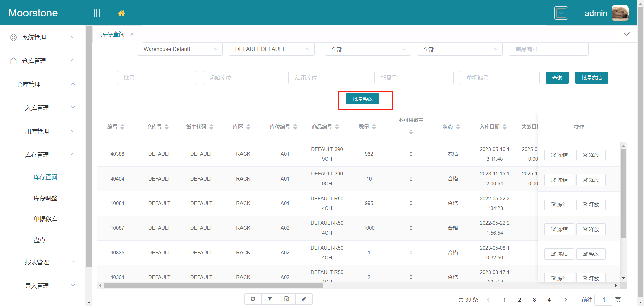
Task: Open the Warehouse Default dropdown
Action: (x=179, y=49)
